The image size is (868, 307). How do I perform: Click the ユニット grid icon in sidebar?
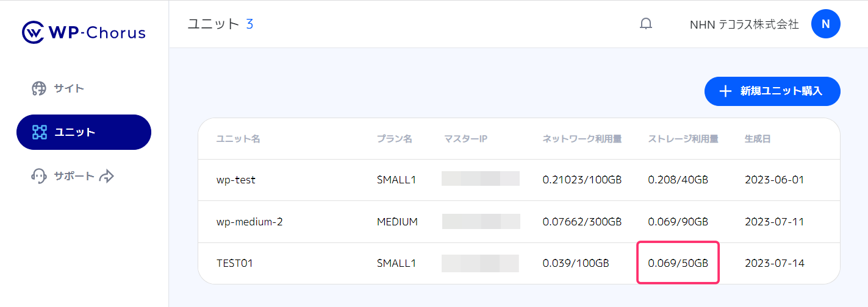point(39,132)
